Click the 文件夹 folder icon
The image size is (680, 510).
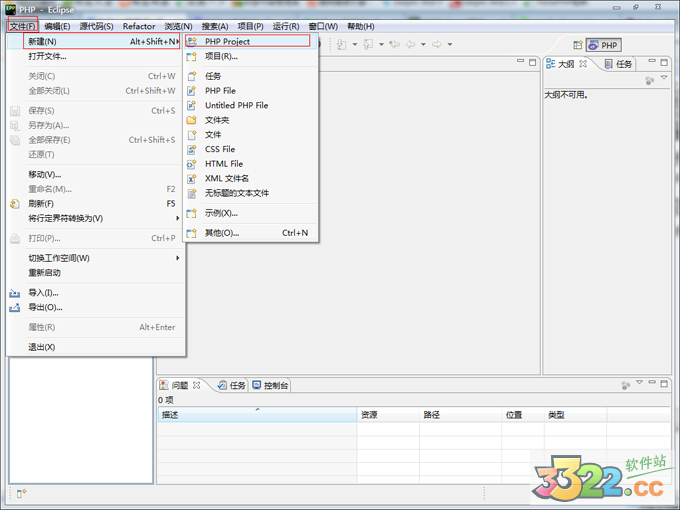[x=191, y=120]
